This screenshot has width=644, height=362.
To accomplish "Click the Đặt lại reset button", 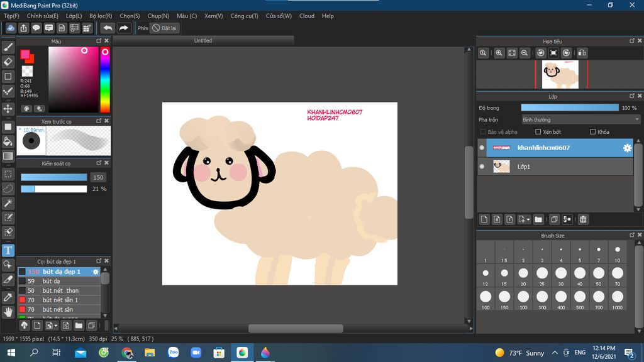I will point(165,28).
